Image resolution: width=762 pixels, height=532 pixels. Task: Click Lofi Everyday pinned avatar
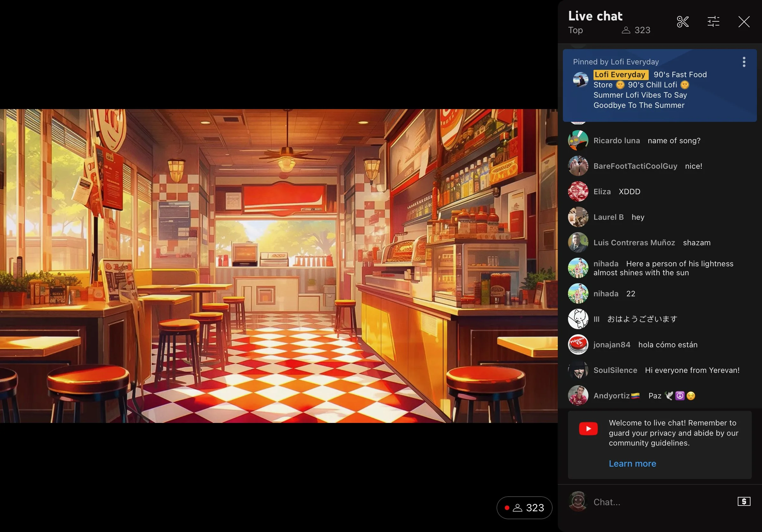coord(580,80)
